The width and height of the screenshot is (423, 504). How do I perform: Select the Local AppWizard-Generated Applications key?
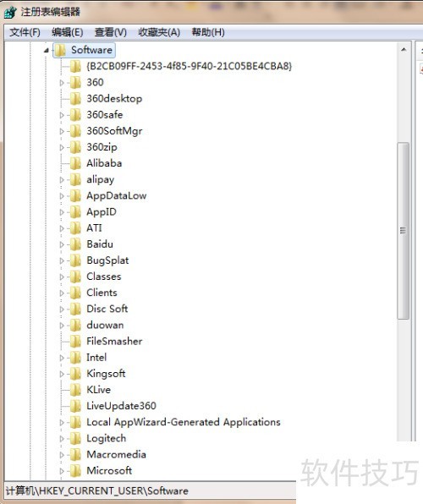[184, 422]
